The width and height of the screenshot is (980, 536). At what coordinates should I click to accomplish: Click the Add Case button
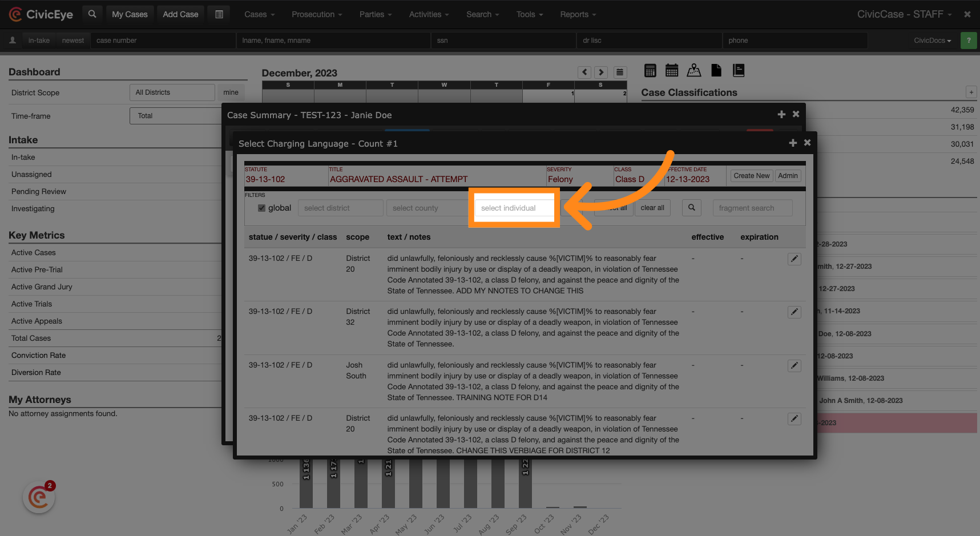180,14
